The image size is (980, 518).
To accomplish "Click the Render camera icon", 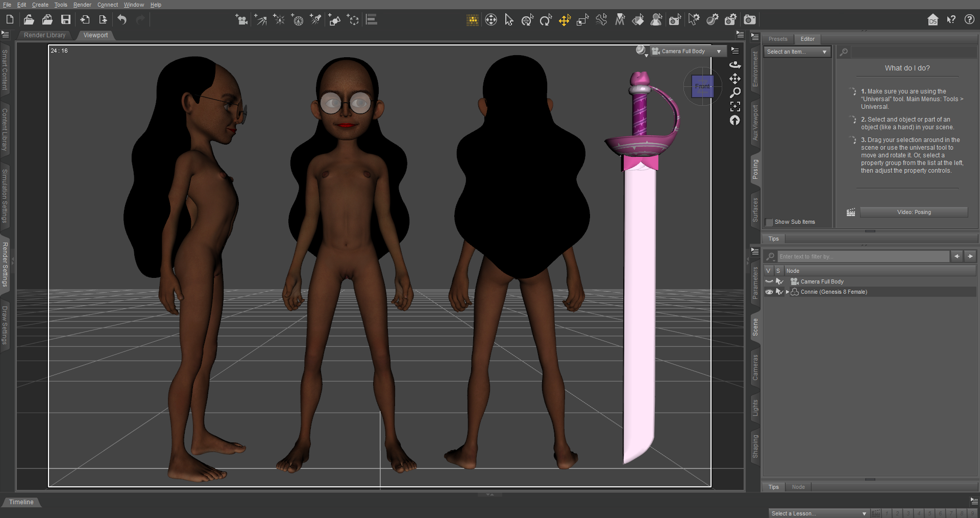I will click(749, 20).
